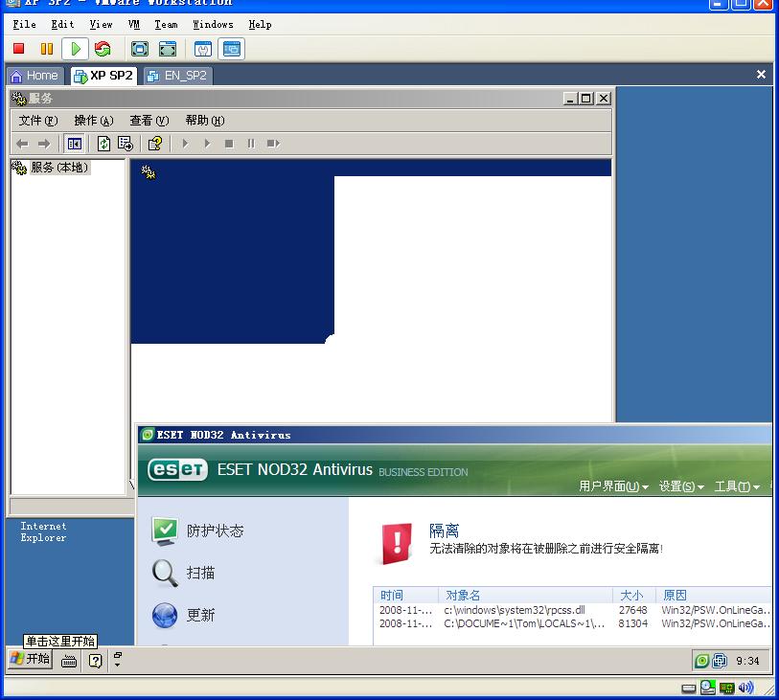The height and width of the screenshot is (700, 779).
Task: Expand the 用户界面(U) dropdown in ESET
Action: coord(614,486)
